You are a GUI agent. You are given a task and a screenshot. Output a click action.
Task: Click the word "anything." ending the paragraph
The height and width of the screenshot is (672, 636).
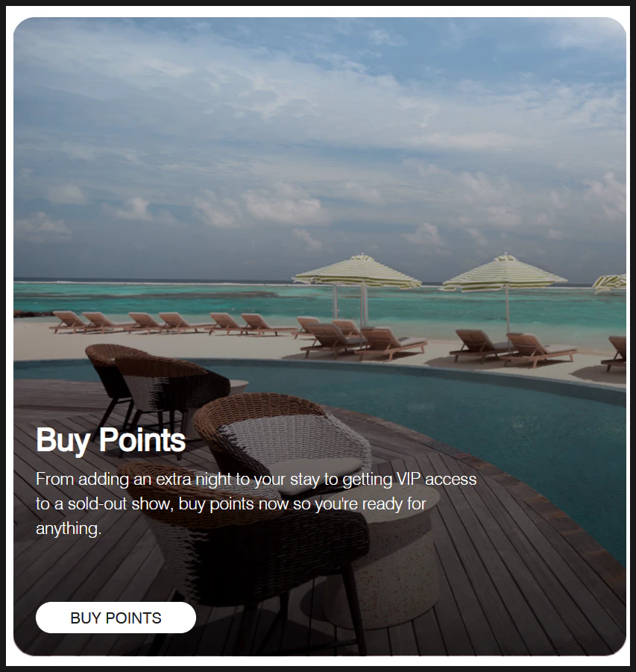pos(69,529)
